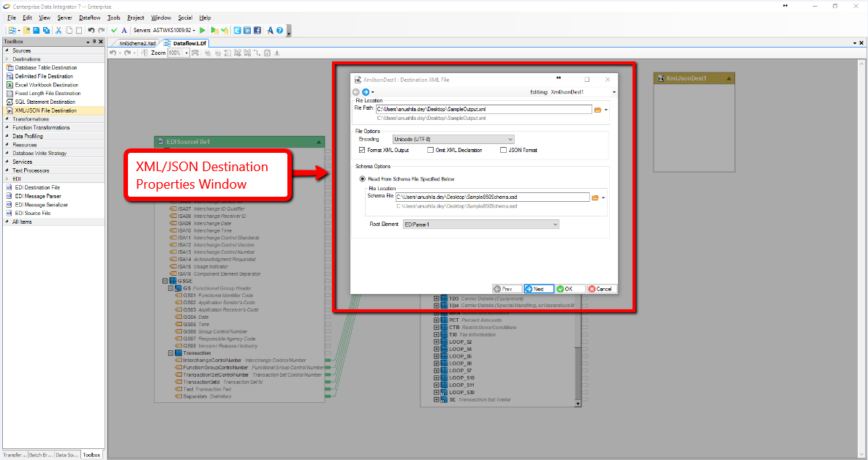Enable the Omit XML Declaration checkbox
Viewport: 868px width, 460px height.
click(431, 150)
